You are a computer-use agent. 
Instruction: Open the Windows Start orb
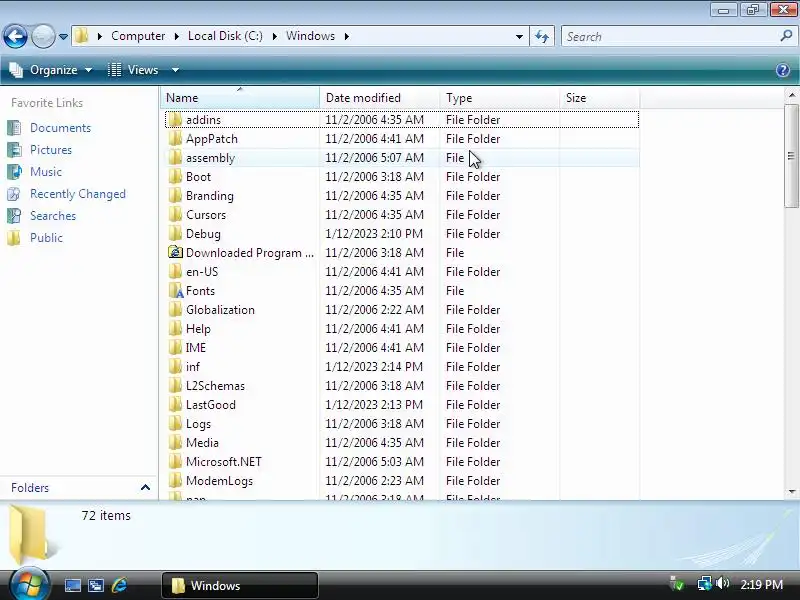coord(29,584)
